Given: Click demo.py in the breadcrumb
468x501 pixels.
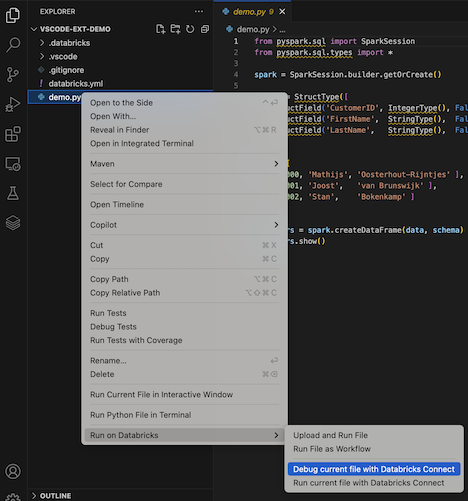Looking at the screenshot, I should pos(253,29).
